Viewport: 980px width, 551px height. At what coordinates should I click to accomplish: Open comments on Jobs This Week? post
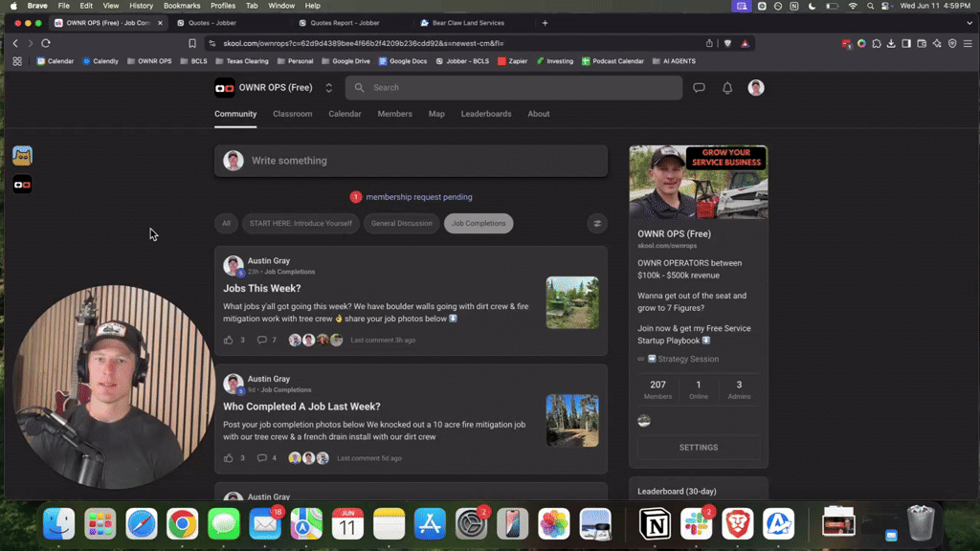(x=262, y=340)
